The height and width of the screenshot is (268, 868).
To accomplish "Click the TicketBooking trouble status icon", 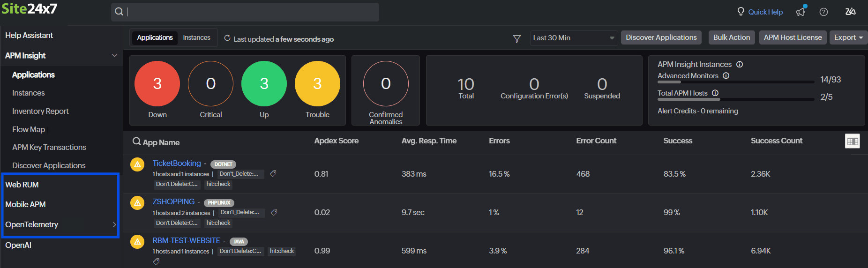I will tap(137, 164).
